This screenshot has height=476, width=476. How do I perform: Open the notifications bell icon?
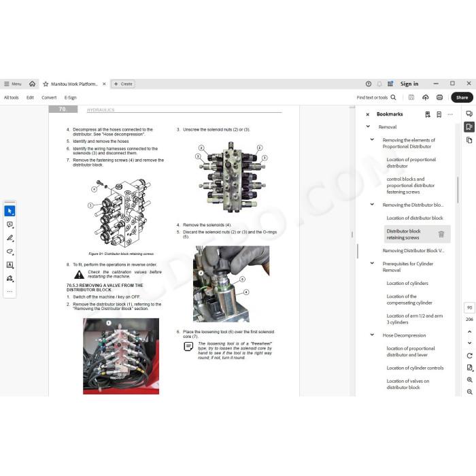click(x=379, y=84)
